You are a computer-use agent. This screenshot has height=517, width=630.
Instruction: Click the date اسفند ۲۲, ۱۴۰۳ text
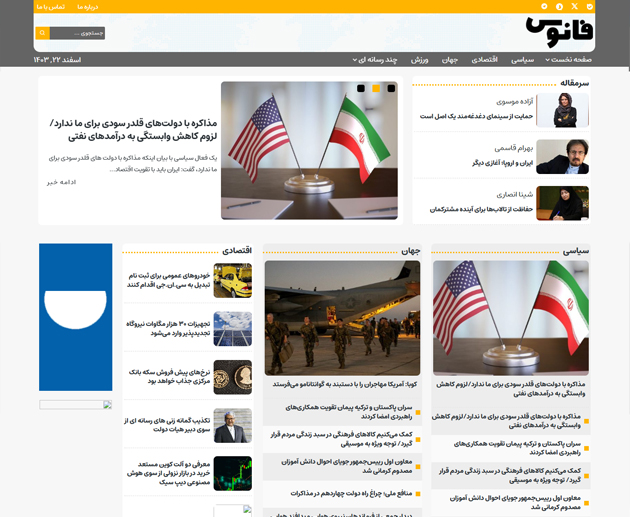[57, 60]
